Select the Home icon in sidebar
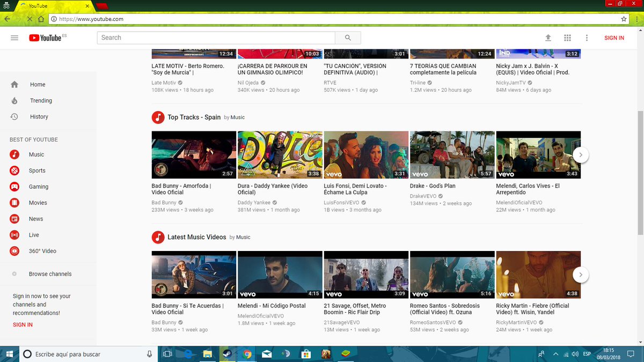 [x=14, y=84]
